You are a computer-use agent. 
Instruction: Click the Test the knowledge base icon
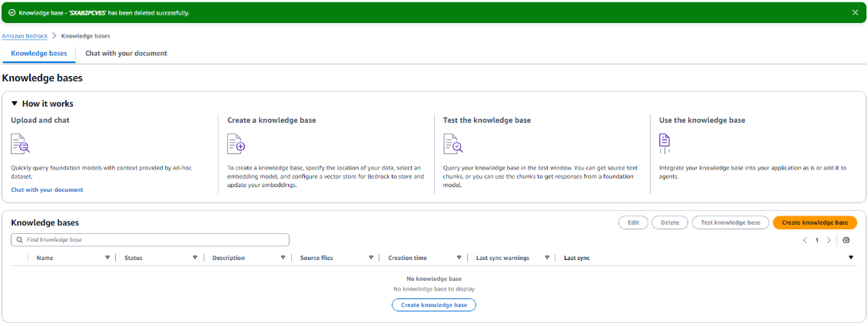pos(453,143)
